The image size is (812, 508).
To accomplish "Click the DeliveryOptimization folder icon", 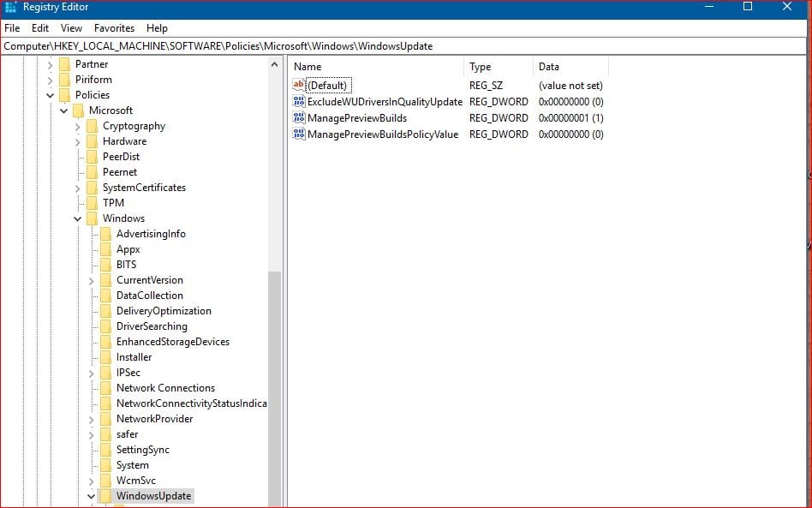I will (x=105, y=311).
